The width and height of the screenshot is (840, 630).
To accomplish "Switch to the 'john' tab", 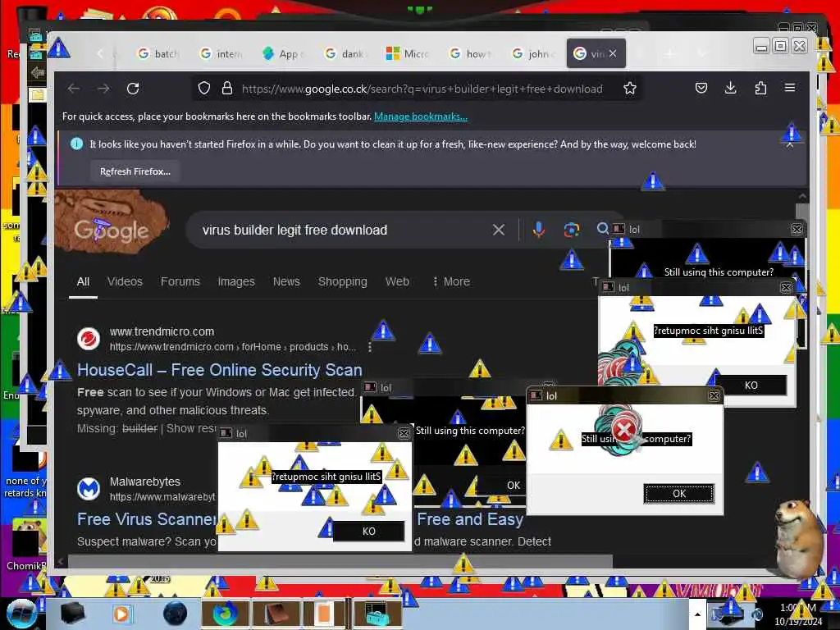I will (x=532, y=53).
